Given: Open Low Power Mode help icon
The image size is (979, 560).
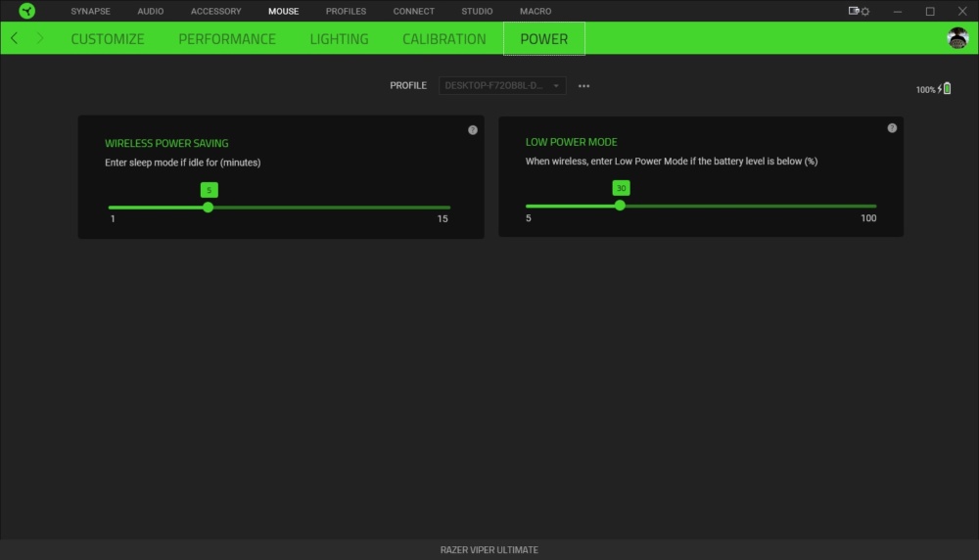Looking at the screenshot, I should (x=892, y=128).
